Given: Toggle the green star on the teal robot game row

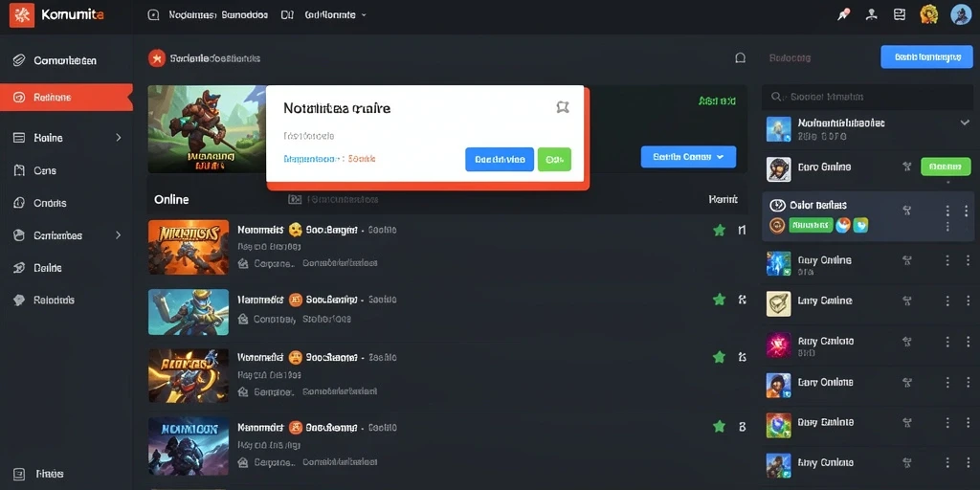Looking at the screenshot, I should pos(720,300).
